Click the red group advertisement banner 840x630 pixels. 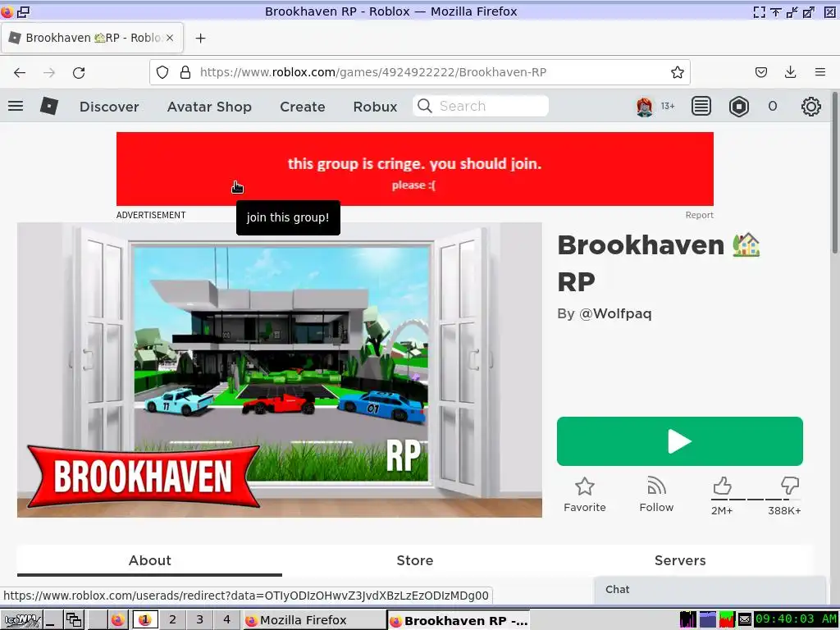tap(414, 169)
